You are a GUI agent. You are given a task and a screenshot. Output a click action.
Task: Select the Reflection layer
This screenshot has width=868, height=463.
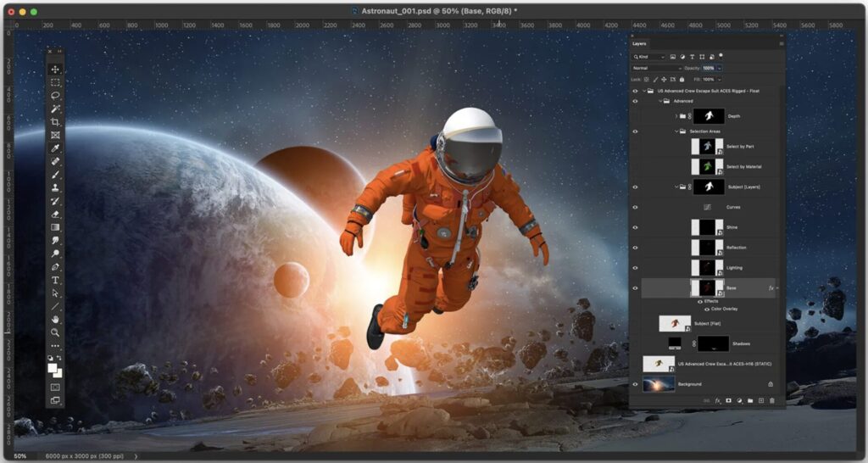coord(737,248)
